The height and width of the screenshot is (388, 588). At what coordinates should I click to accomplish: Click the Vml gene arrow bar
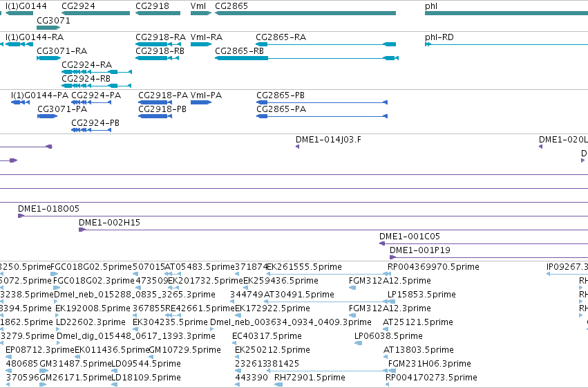click(201, 13)
